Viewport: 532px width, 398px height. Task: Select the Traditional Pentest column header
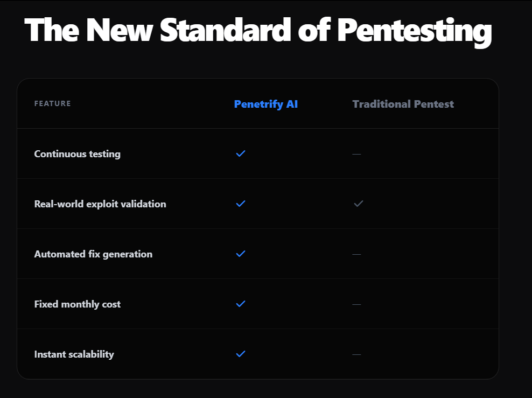(403, 104)
